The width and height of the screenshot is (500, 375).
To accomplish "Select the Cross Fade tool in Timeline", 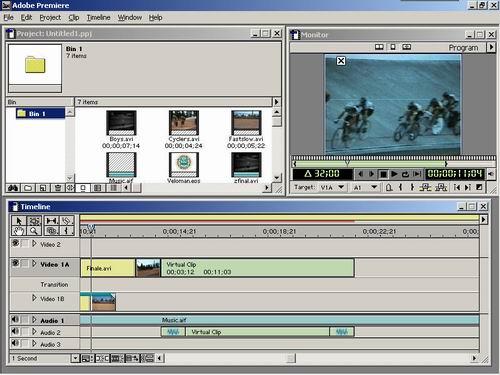I will click(52, 230).
